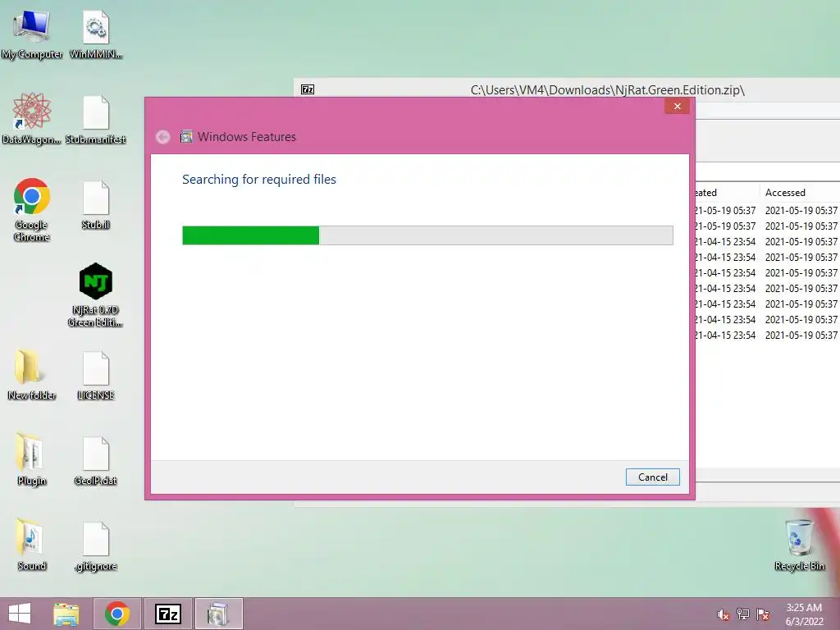Cancel the Windows Features search
The height and width of the screenshot is (630, 840).
click(x=652, y=477)
